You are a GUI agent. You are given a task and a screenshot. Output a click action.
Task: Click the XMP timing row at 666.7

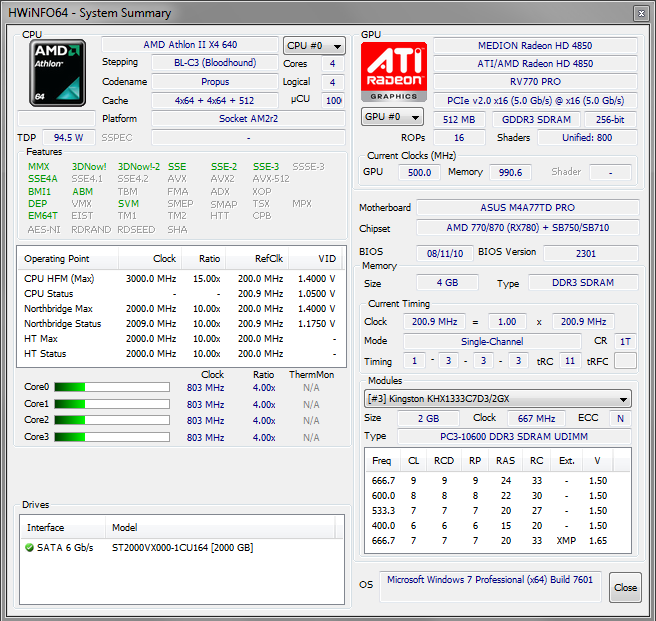coord(497,541)
